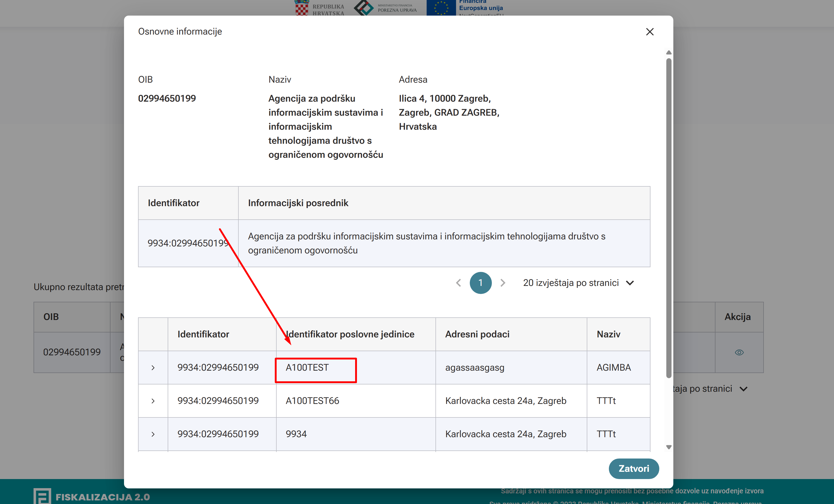
Task: Close the Osnovne informacije dialog with X
Action: coord(649,31)
